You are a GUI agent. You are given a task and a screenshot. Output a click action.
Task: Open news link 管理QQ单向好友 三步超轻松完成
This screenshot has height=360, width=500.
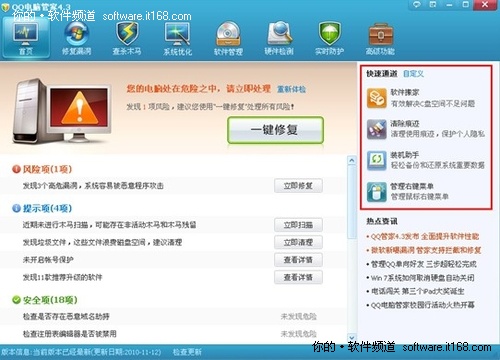point(424,264)
